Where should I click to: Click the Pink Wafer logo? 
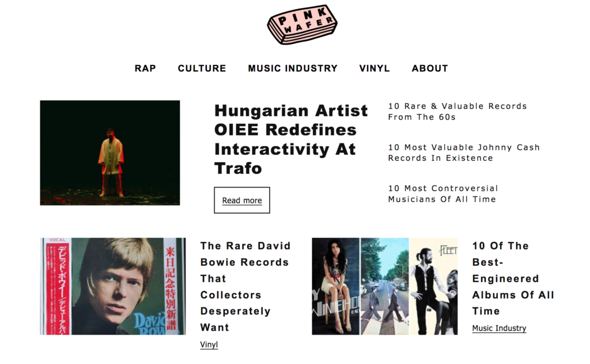point(302,24)
